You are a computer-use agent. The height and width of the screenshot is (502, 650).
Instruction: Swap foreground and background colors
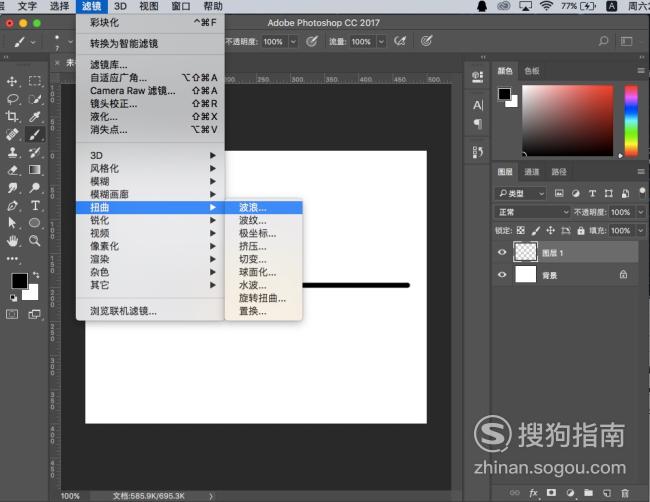pos(36,275)
